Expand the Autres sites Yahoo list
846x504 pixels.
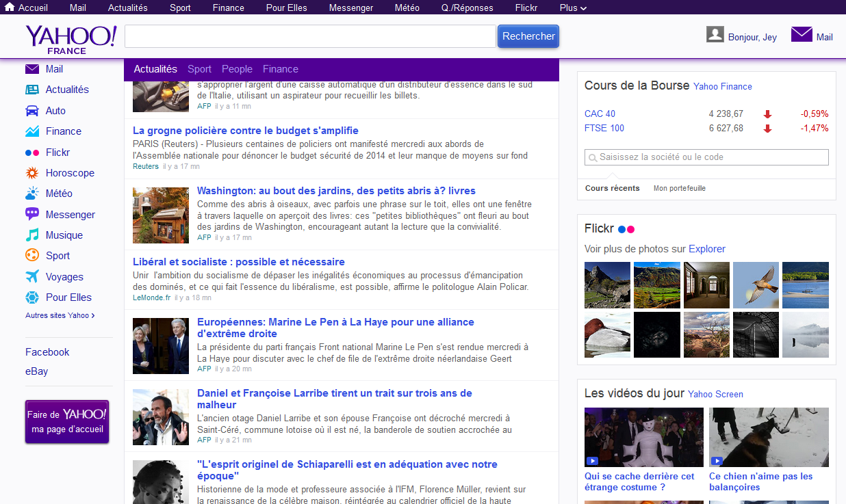coord(60,315)
